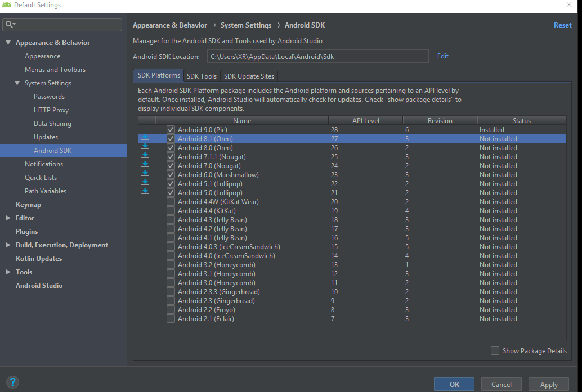Select Android 2.3.3 (Gingerbread) row name
Image resolution: width=582 pixels, height=392 pixels.
(218, 292)
